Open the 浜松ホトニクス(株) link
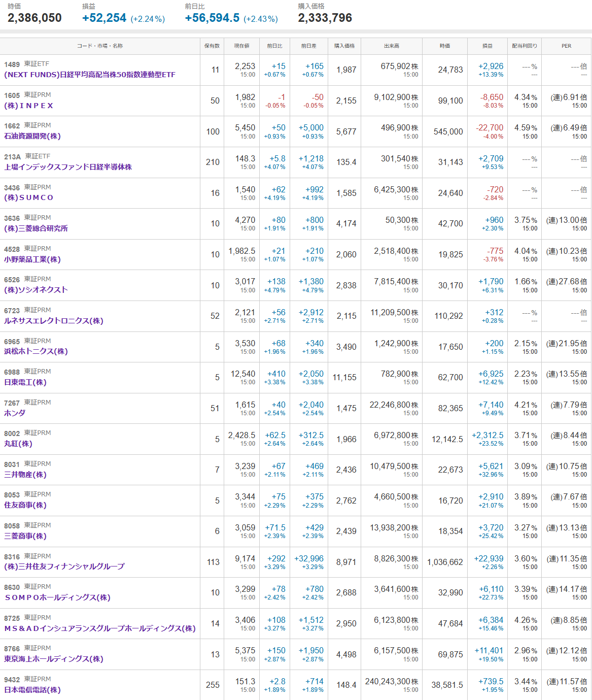This screenshot has height=700, width=592. 36,351
